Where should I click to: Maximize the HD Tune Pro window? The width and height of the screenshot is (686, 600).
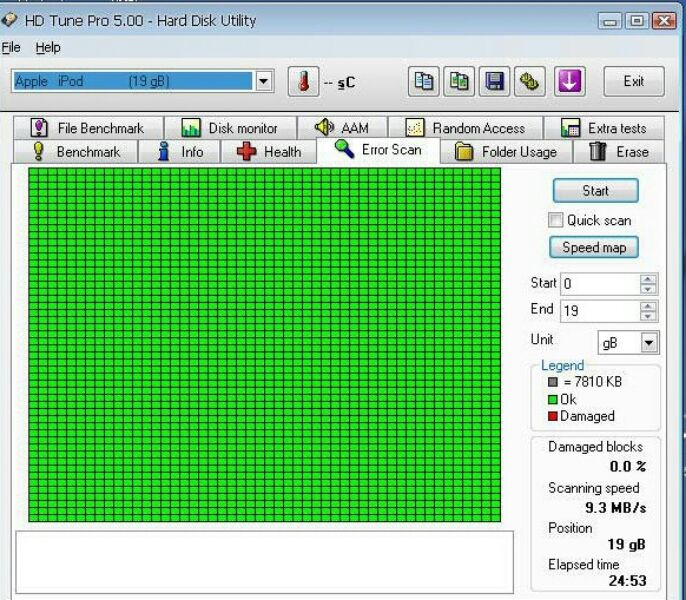coord(637,21)
